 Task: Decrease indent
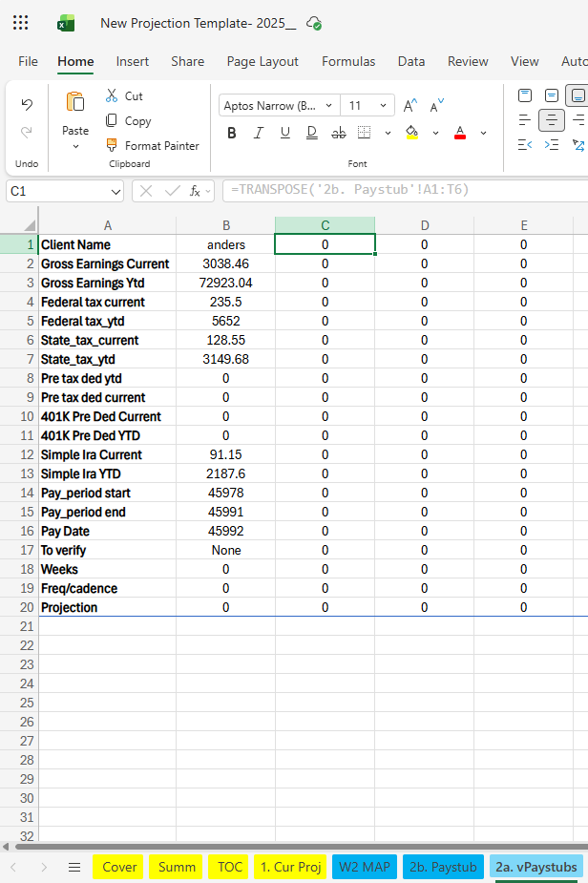point(525,145)
